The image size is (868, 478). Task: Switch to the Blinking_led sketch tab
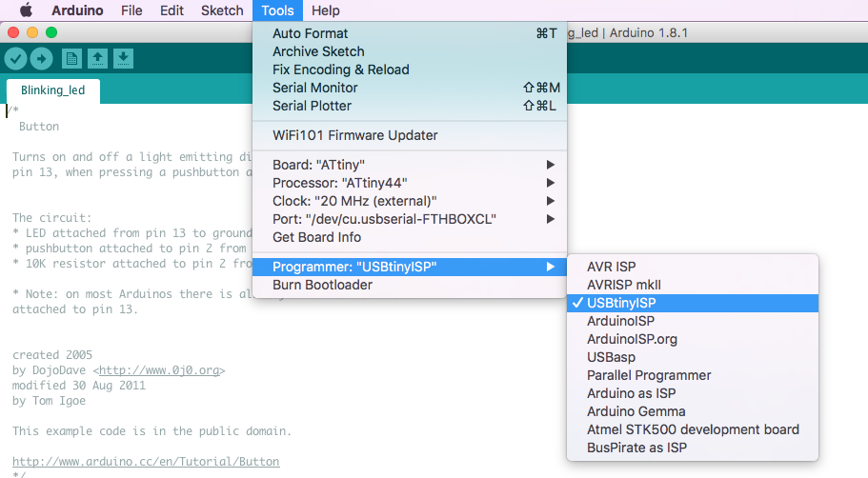tap(53, 90)
